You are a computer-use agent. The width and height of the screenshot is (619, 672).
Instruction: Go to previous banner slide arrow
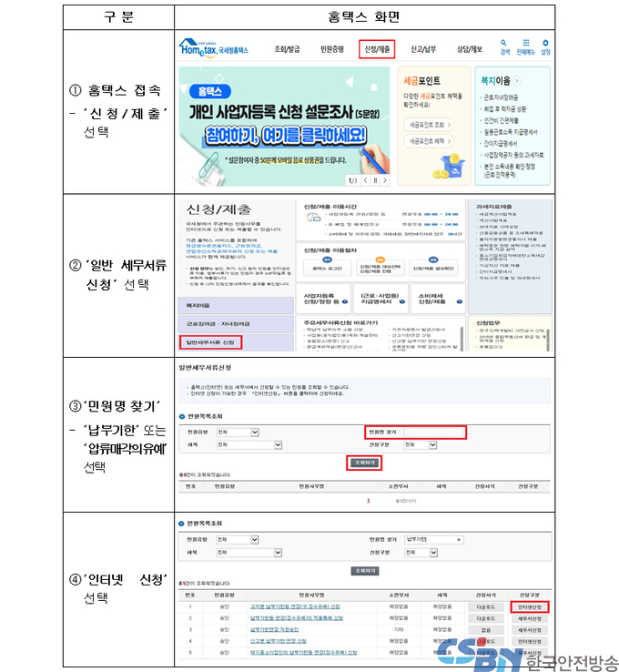365,180
